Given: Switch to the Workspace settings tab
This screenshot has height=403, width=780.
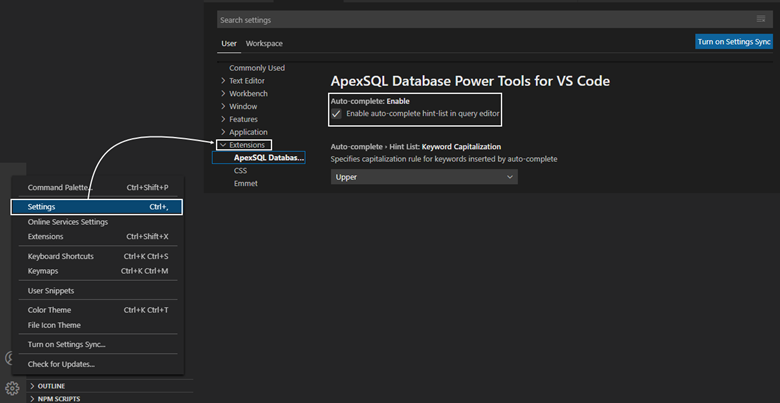Looking at the screenshot, I should tap(264, 44).
